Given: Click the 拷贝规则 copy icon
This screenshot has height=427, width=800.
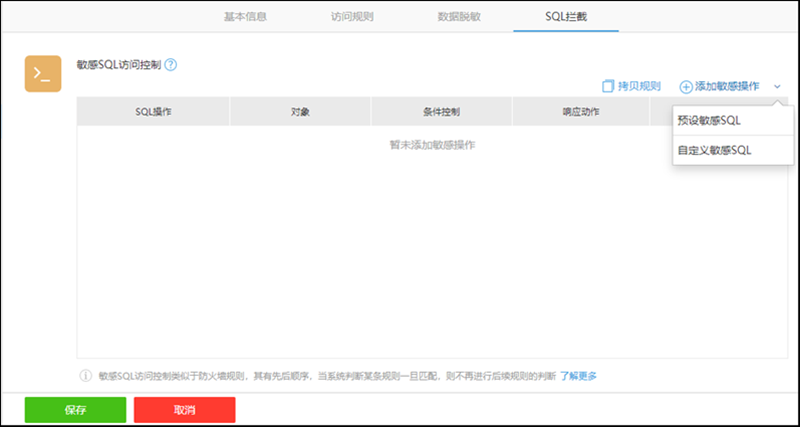Looking at the screenshot, I should (608, 86).
